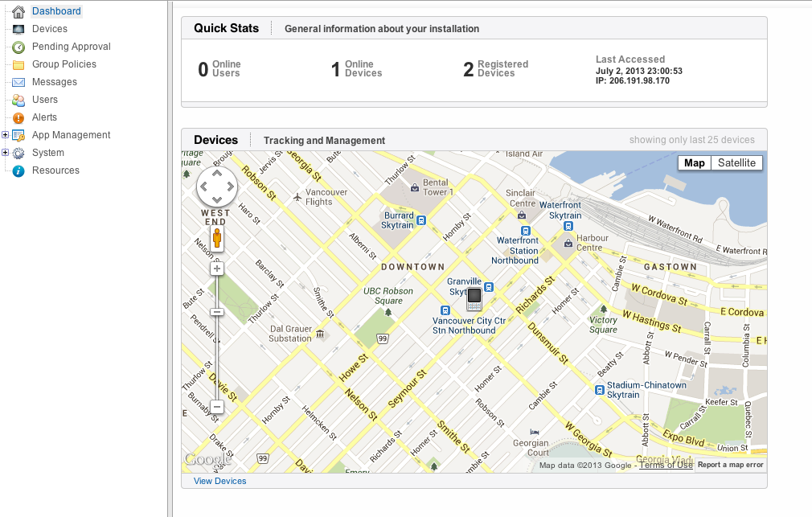Viewport: 812px width, 517px height.
Task: Open the Users sidebar item
Action: click(45, 100)
